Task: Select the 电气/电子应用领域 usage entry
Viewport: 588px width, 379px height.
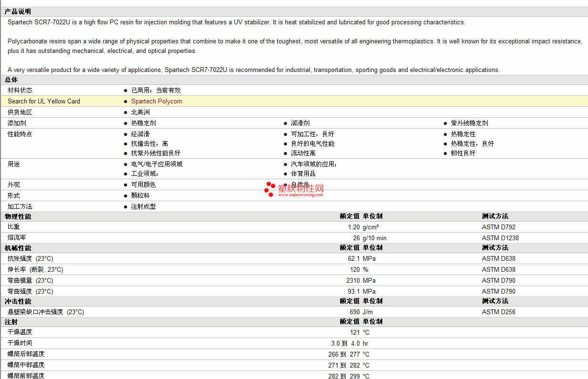Action: pos(157,164)
